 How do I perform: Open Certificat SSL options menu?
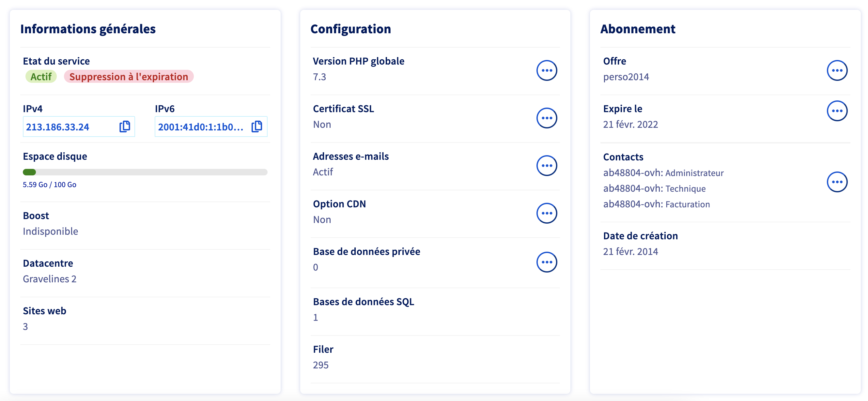tap(546, 118)
